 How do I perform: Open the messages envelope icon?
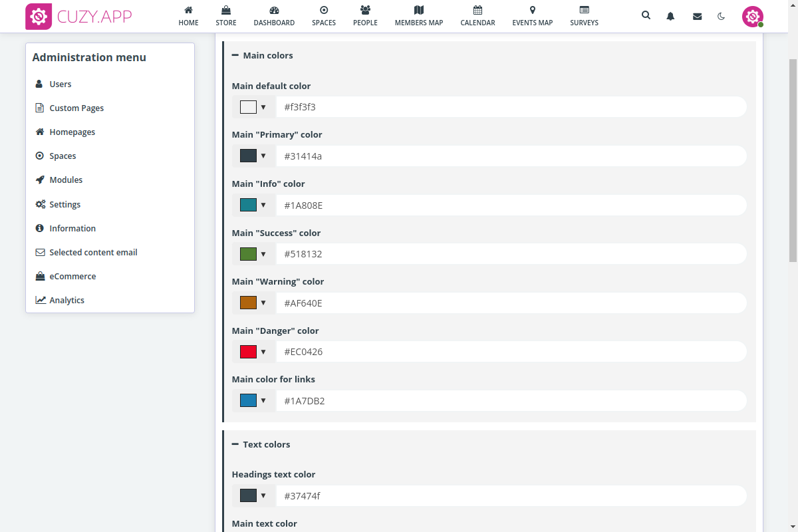point(697,16)
